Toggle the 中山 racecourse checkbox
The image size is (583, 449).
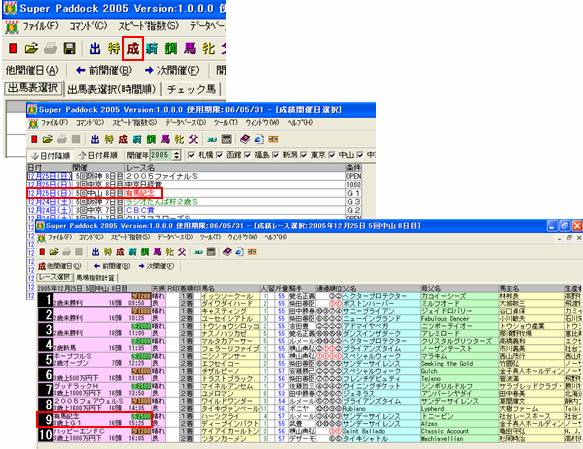[332, 155]
